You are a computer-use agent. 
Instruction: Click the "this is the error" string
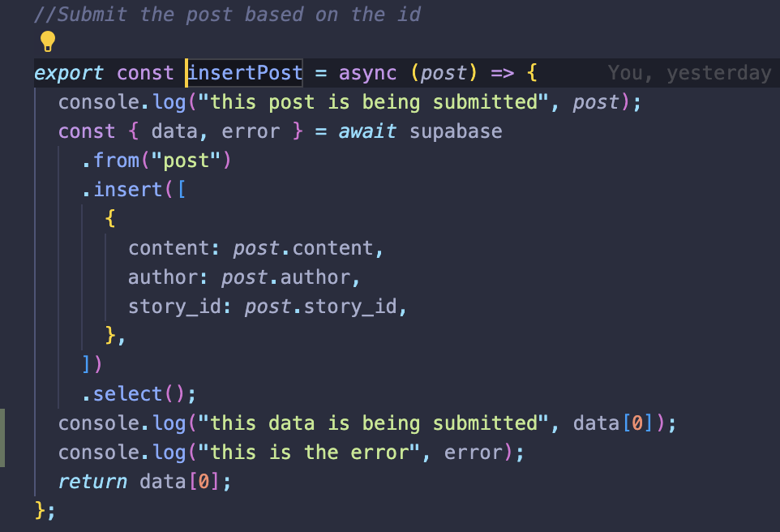point(309,453)
